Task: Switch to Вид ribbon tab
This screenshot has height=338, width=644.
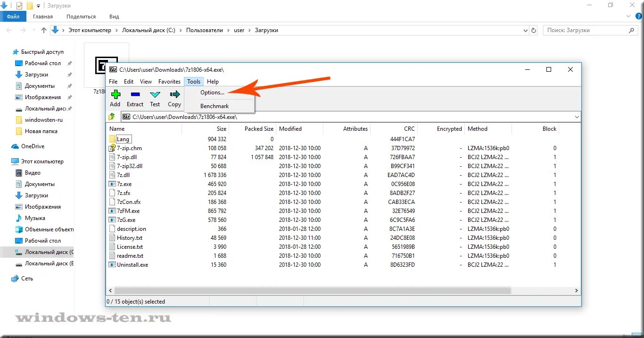Action: point(114,17)
